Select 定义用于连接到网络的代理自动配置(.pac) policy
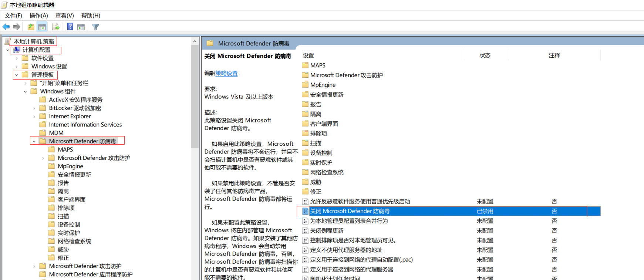Viewport: 644px width, 280px height. click(361, 260)
